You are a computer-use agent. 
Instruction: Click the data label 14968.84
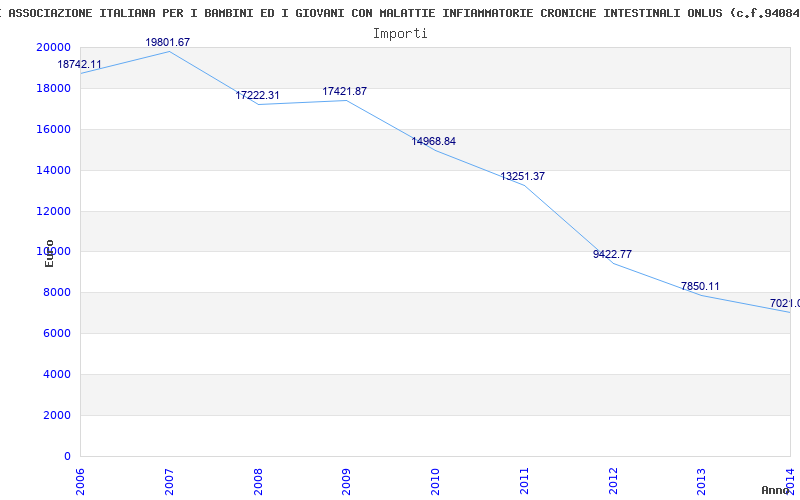(434, 141)
